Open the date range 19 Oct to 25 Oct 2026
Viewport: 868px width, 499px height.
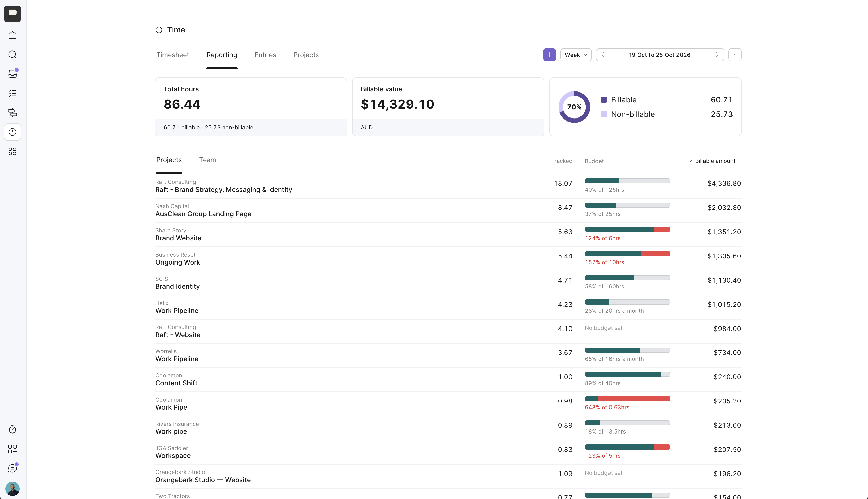pos(659,55)
